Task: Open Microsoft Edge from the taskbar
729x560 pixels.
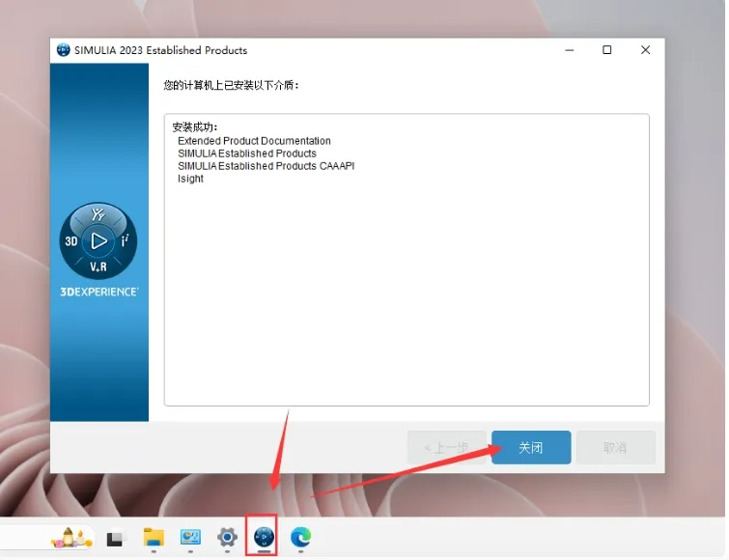Action: (x=301, y=537)
